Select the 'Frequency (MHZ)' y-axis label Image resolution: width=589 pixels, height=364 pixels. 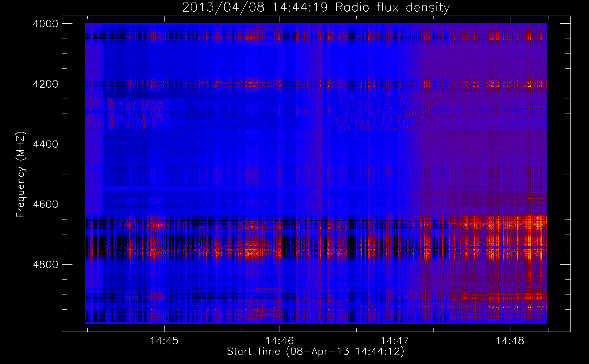(21, 175)
